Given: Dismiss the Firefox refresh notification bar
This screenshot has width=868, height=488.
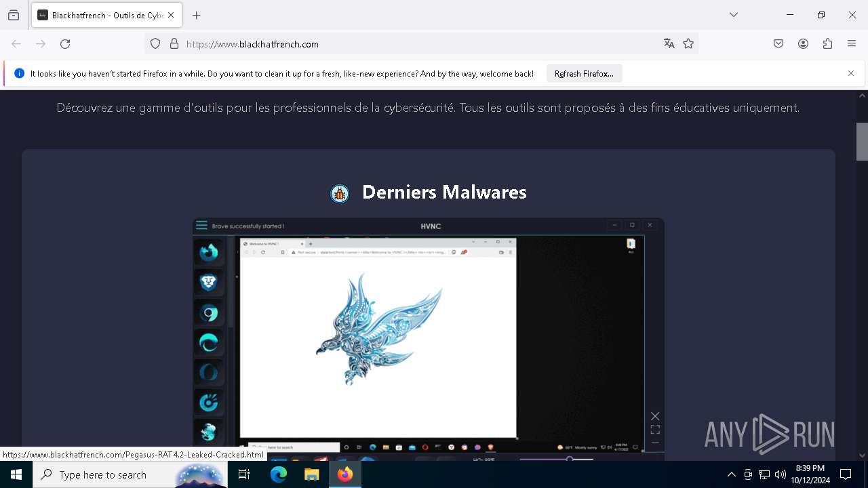Looking at the screenshot, I should point(851,73).
